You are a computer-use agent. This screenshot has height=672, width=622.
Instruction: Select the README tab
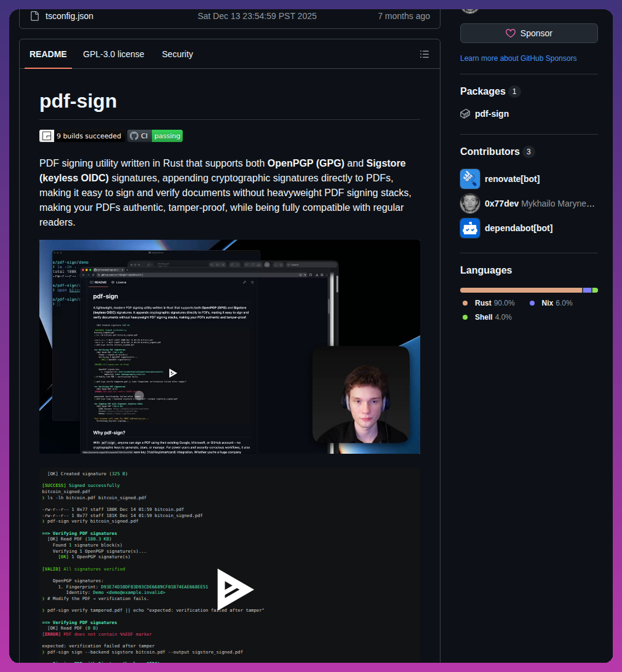point(48,55)
